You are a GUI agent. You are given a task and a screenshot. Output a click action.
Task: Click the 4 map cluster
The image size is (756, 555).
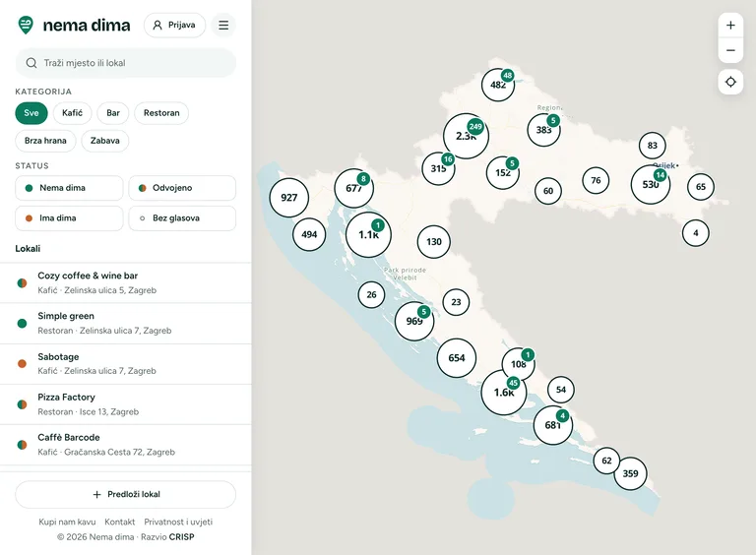(696, 233)
